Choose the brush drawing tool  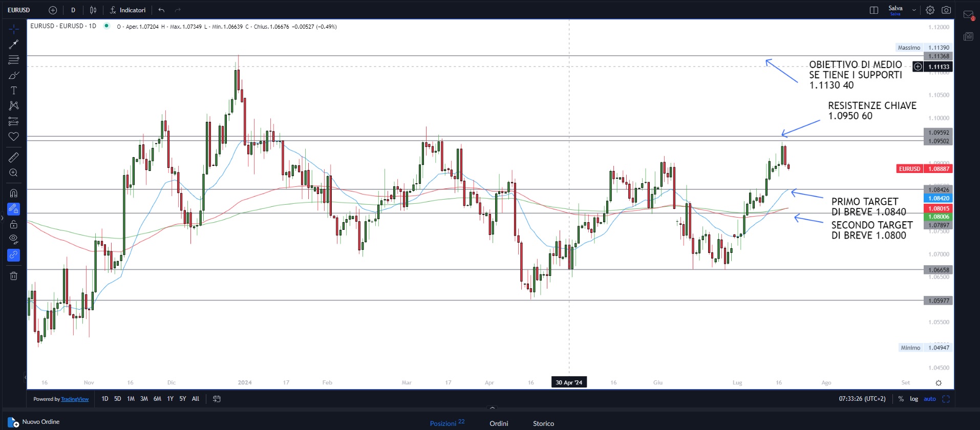point(14,75)
